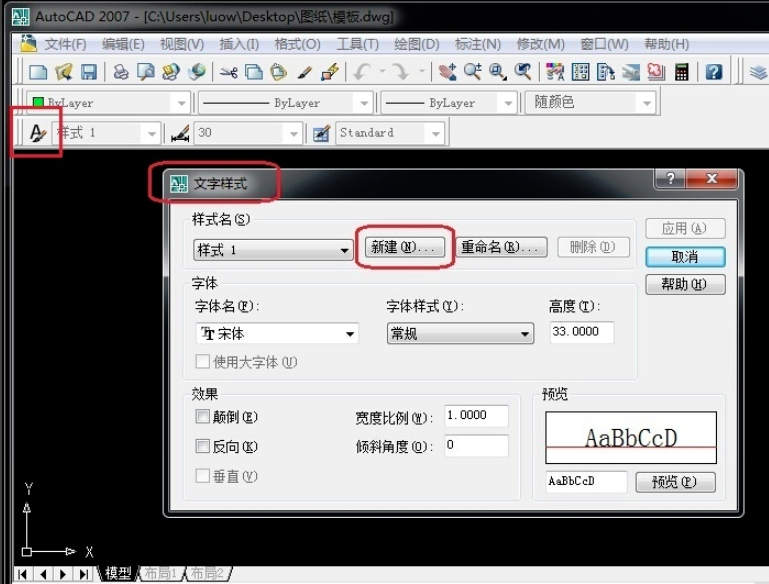
Task: Click the Redo arrow
Action: 401,73
